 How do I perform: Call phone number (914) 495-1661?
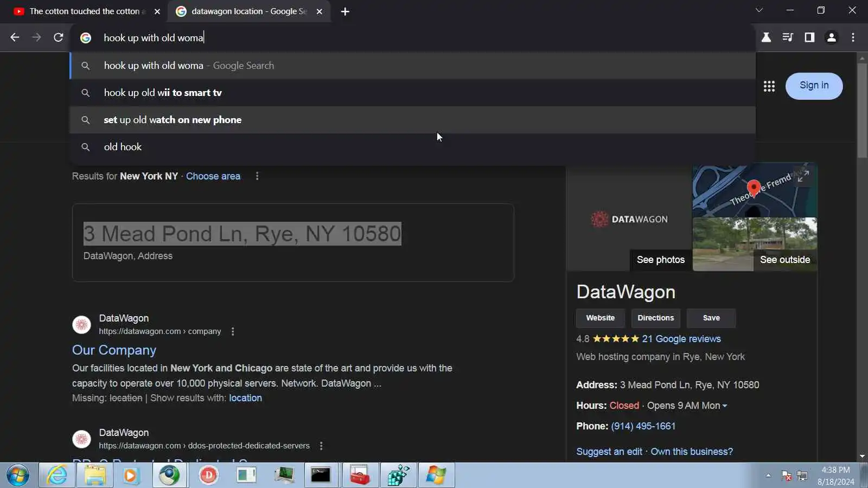pos(643,426)
